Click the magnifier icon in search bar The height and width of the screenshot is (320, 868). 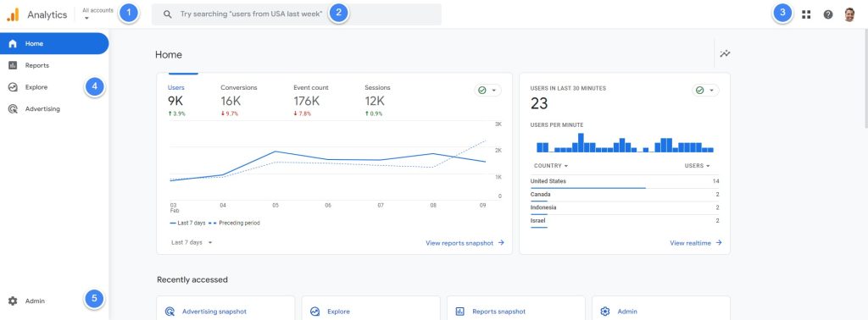168,14
